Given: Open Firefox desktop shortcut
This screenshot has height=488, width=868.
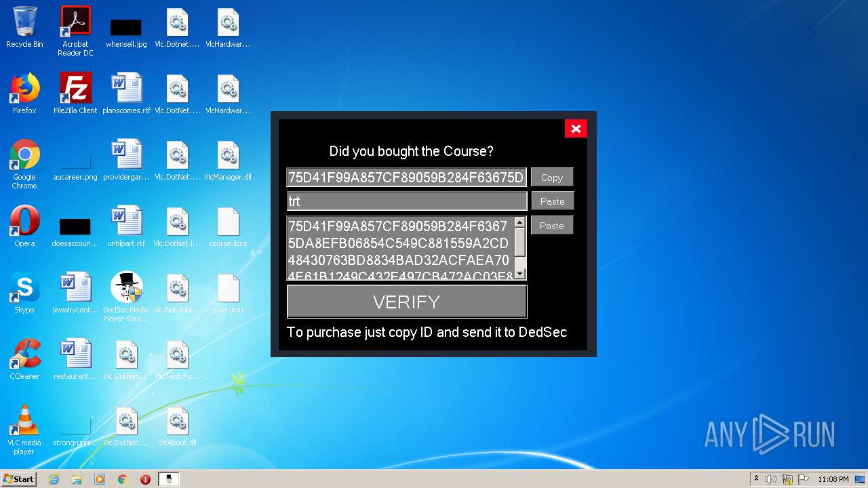Looking at the screenshot, I should [24, 94].
